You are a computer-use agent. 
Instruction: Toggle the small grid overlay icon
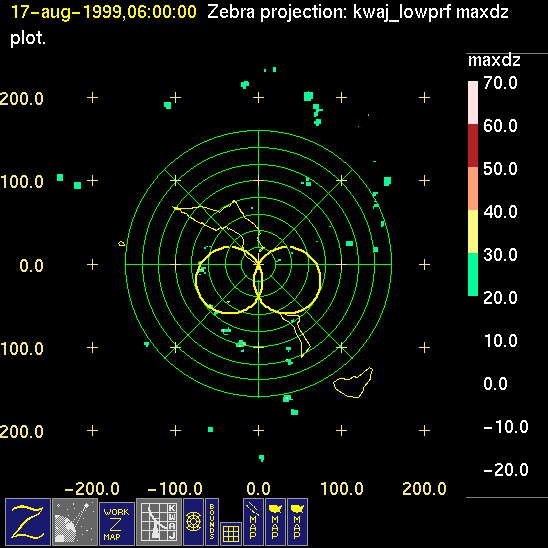coord(231,534)
